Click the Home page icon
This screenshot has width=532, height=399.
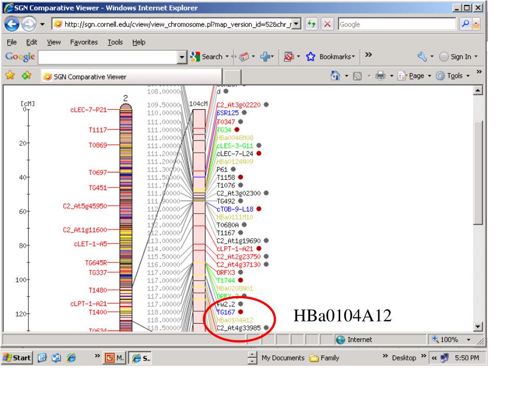tap(335, 76)
